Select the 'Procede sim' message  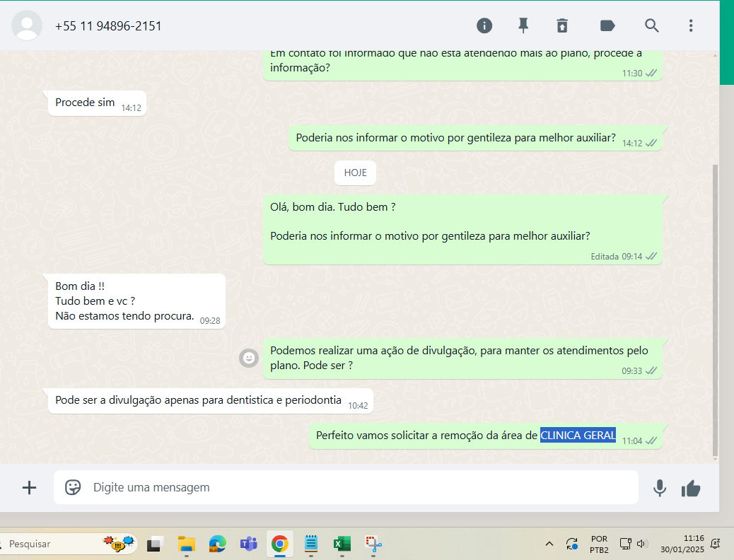[98, 103]
